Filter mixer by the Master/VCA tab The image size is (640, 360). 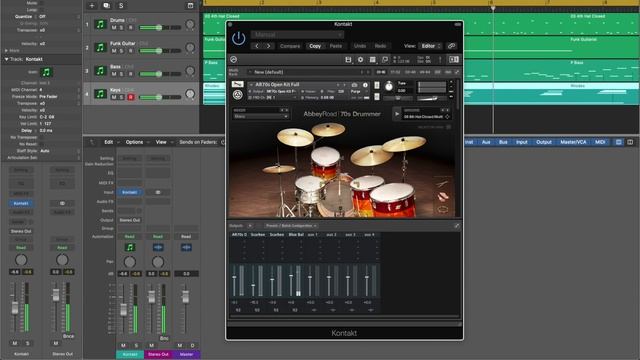pyautogui.click(x=573, y=142)
